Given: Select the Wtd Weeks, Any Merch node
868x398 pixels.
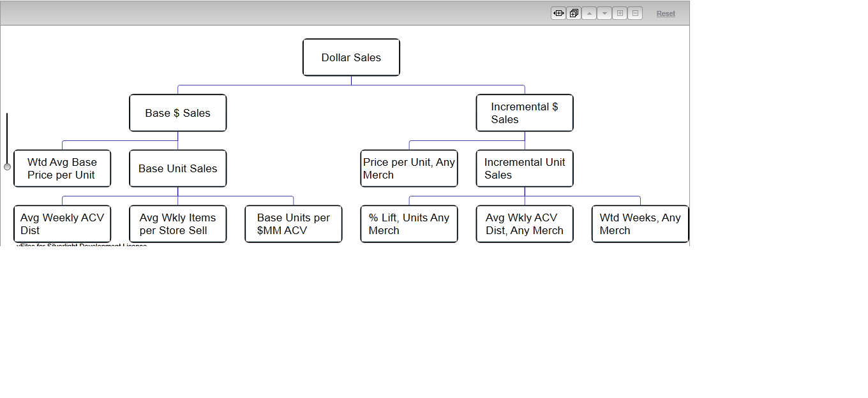Looking at the screenshot, I should click(640, 224).
